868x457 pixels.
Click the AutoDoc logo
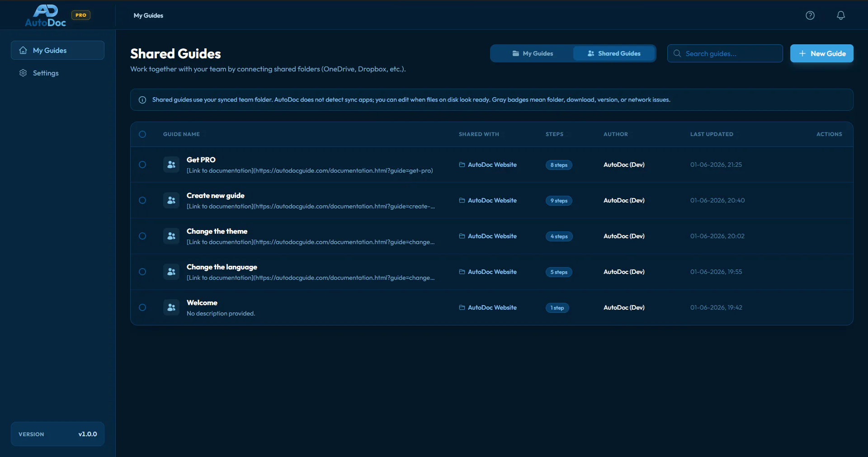pyautogui.click(x=46, y=16)
